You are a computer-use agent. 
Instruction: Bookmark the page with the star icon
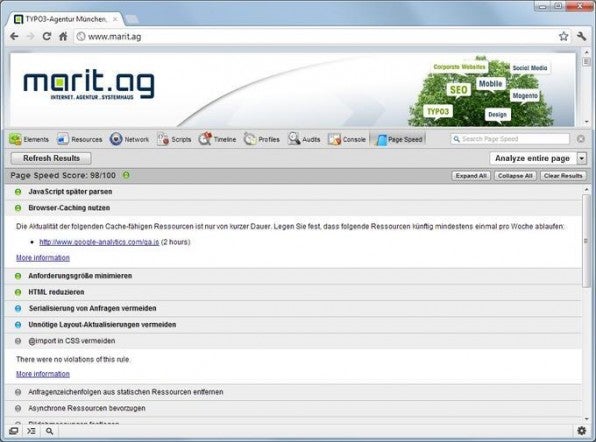coord(563,36)
